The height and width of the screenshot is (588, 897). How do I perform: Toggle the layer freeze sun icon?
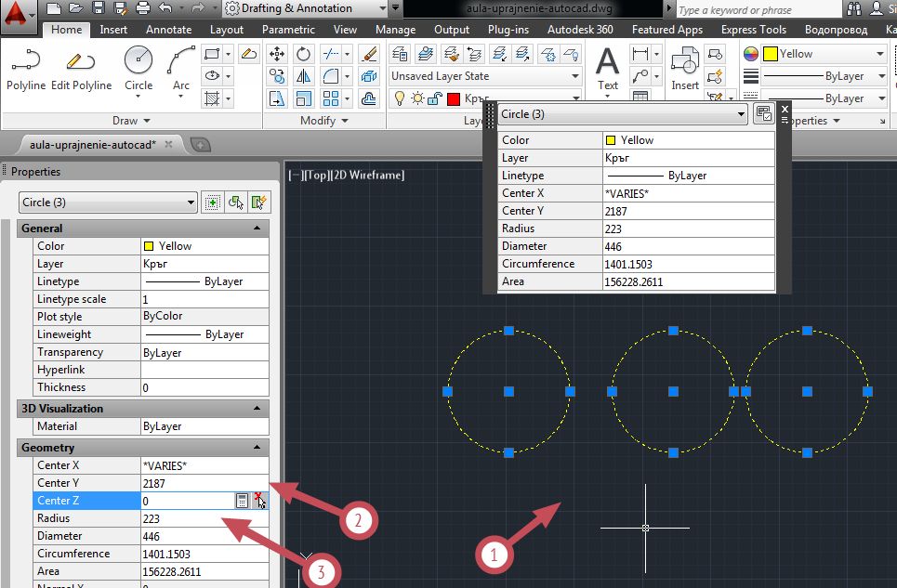tap(417, 98)
